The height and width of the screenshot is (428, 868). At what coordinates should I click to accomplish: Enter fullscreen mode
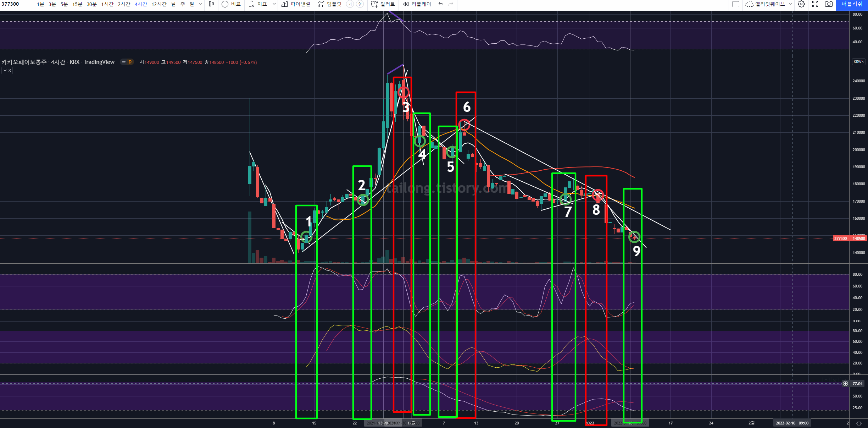pyautogui.click(x=815, y=4)
